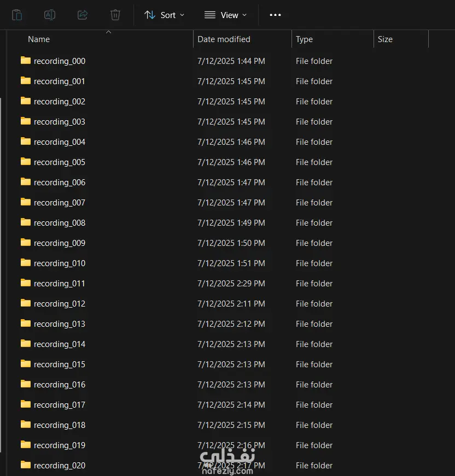Select the recording_000 folder icon
The image size is (455, 476).
click(26, 61)
